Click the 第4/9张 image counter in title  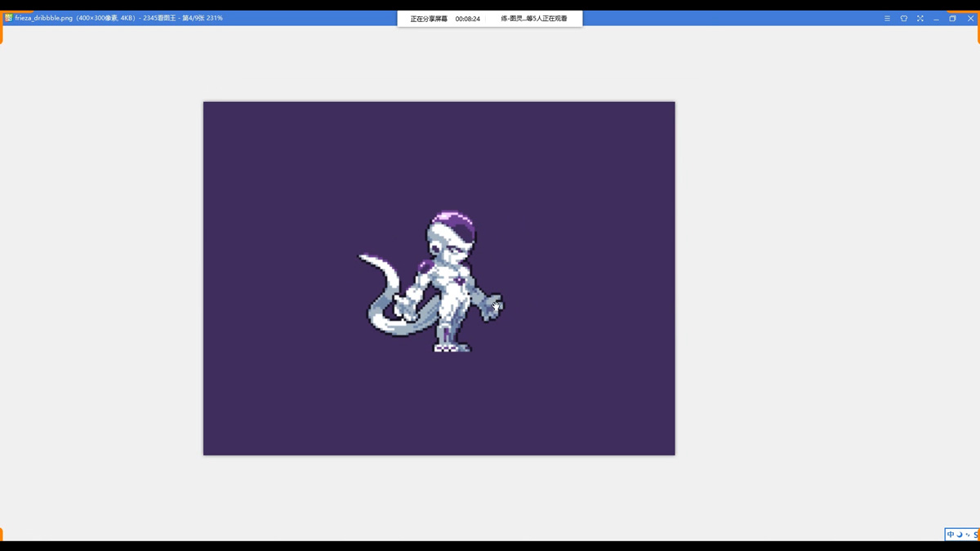click(x=192, y=18)
